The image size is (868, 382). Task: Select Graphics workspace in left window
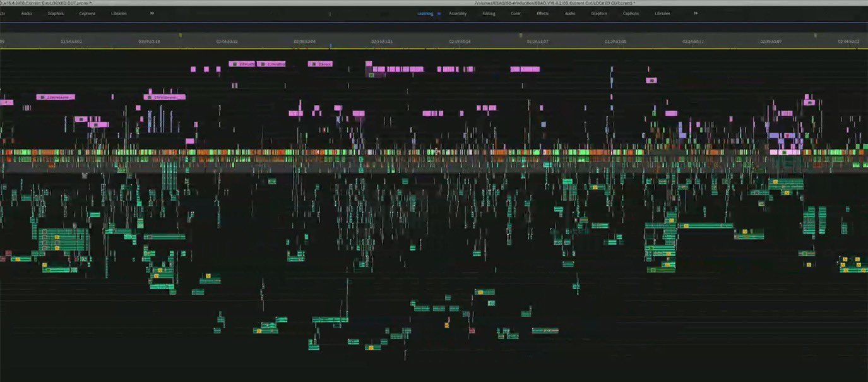point(56,13)
